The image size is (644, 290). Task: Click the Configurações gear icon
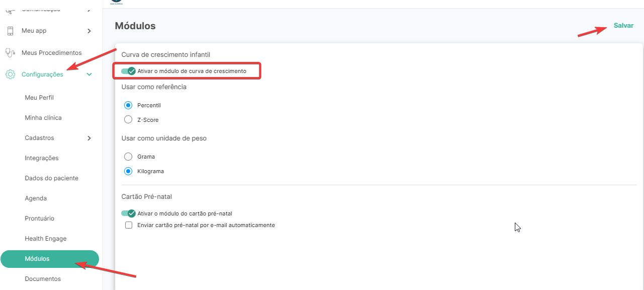pyautogui.click(x=10, y=75)
